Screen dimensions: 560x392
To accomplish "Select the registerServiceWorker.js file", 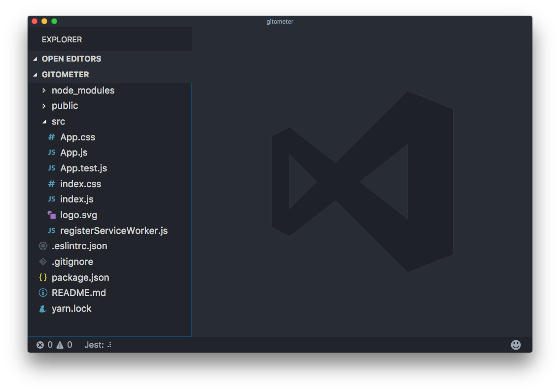I will coord(114,230).
